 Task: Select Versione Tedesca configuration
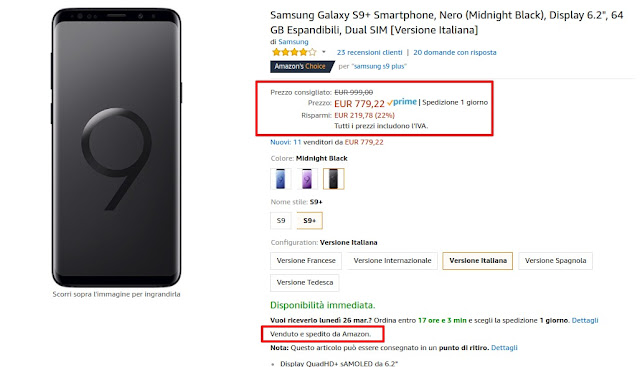pyautogui.click(x=304, y=282)
